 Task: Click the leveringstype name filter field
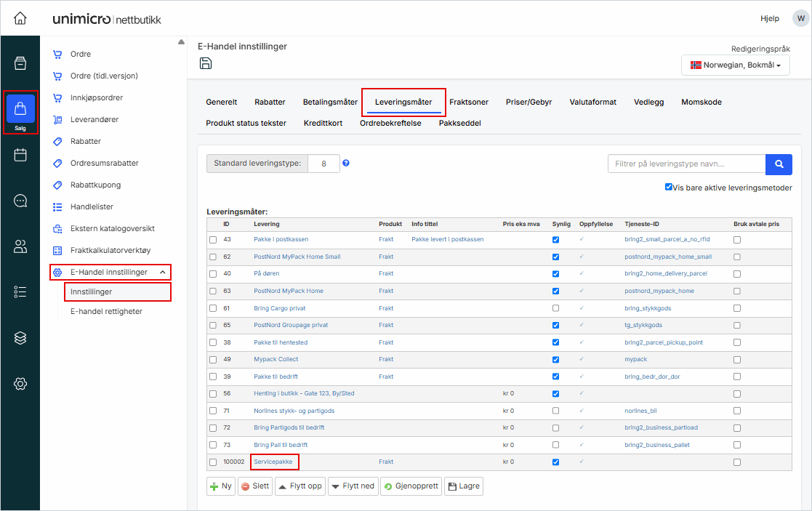(x=686, y=164)
